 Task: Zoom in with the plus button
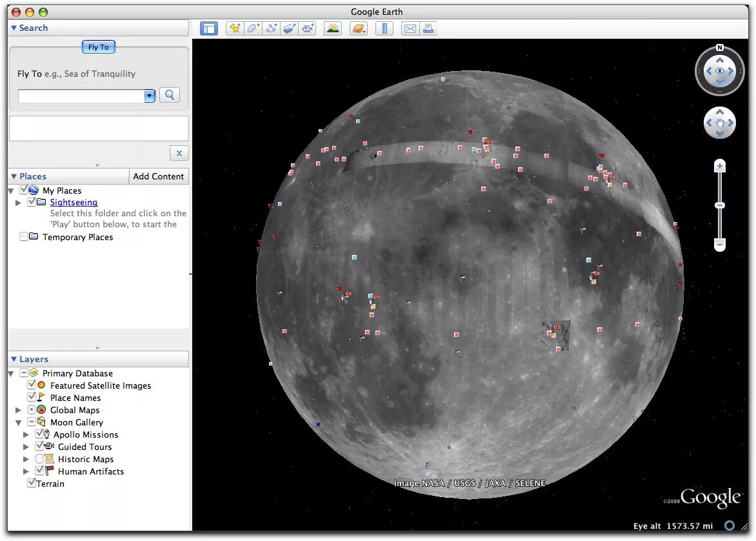719,166
